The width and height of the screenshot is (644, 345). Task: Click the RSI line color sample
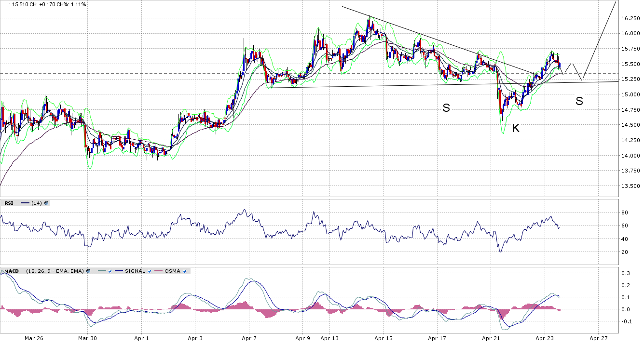[x=25, y=203]
